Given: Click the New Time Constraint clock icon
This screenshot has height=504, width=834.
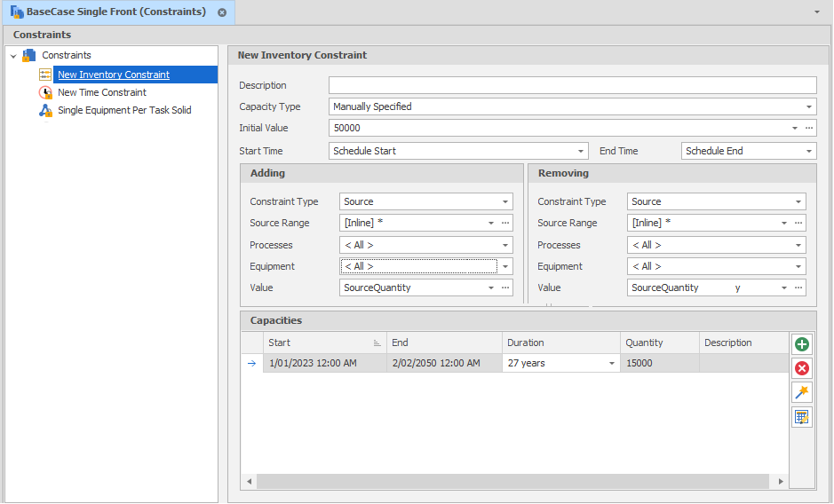Looking at the screenshot, I should point(46,92).
